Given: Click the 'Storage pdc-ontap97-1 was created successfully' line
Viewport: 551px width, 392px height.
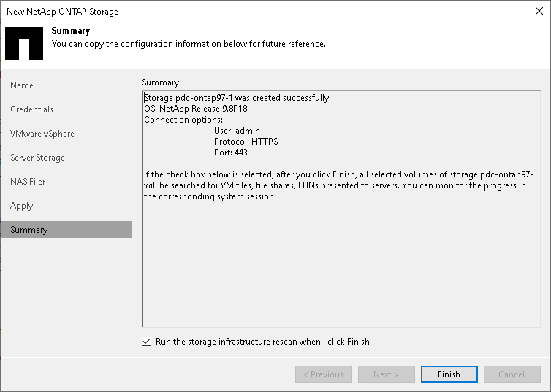Looking at the screenshot, I should point(237,98).
